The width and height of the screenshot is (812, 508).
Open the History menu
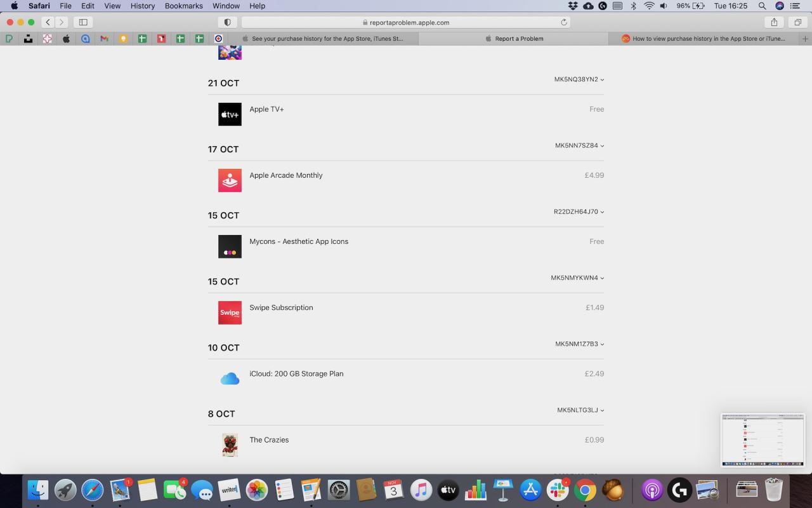pos(142,6)
